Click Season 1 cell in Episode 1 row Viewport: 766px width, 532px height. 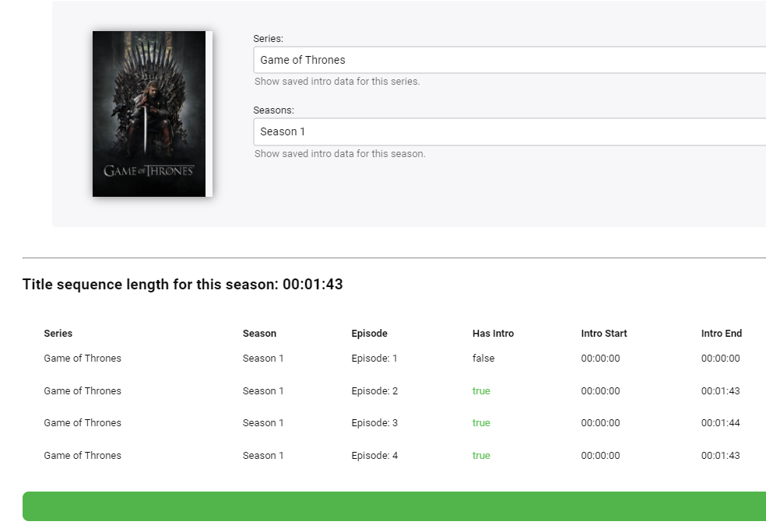click(x=263, y=359)
